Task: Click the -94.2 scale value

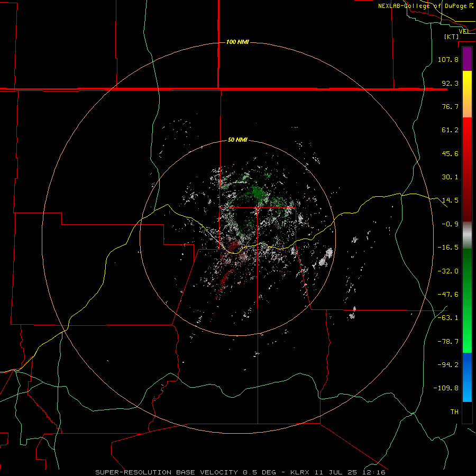Action: (x=448, y=365)
